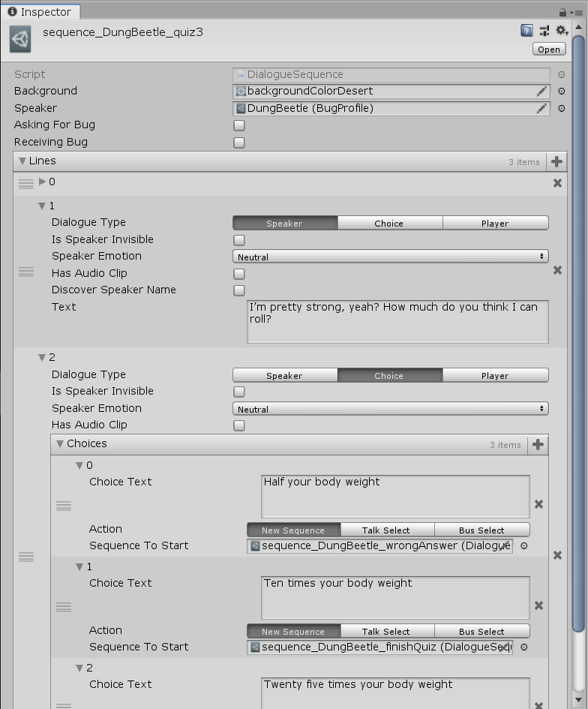588x709 pixels.
Task: Set line 2 Dialogue Type to Speaker
Action: [x=285, y=375]
